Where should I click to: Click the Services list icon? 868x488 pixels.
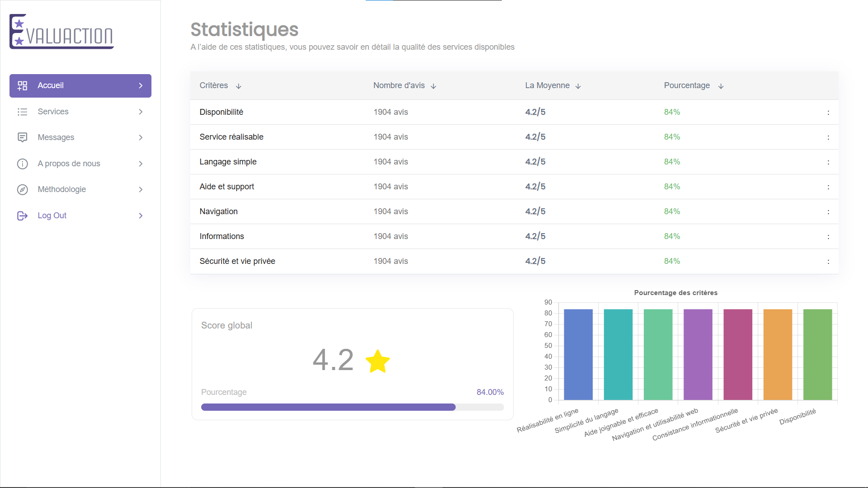pos(22,112)
